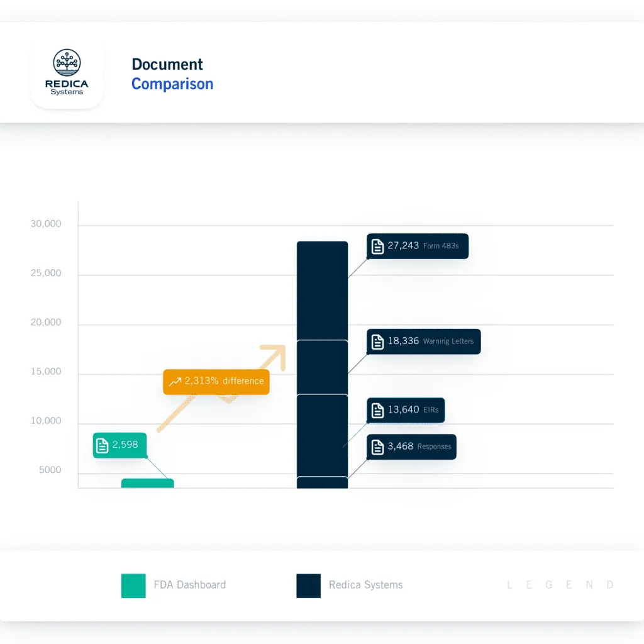
Task: Click the teal FDA Dashboard color swatch
Action: click(x=133, y=585)
